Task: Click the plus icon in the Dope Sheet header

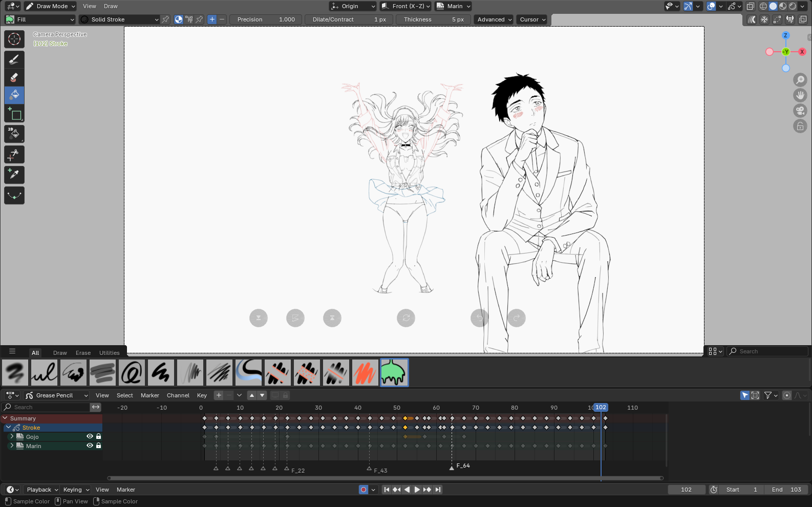Action: 219,395
